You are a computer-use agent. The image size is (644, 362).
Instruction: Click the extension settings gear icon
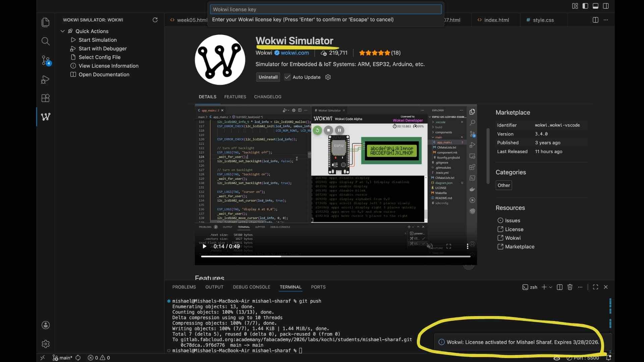coord(328,77)
